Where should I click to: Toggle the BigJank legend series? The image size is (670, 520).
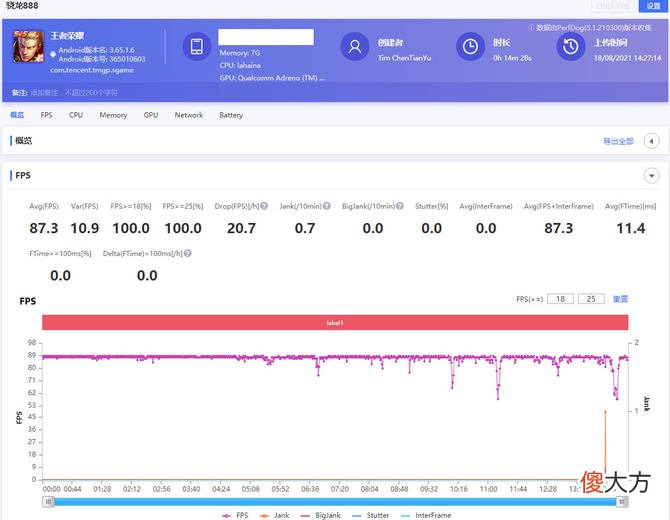(320, 515)
